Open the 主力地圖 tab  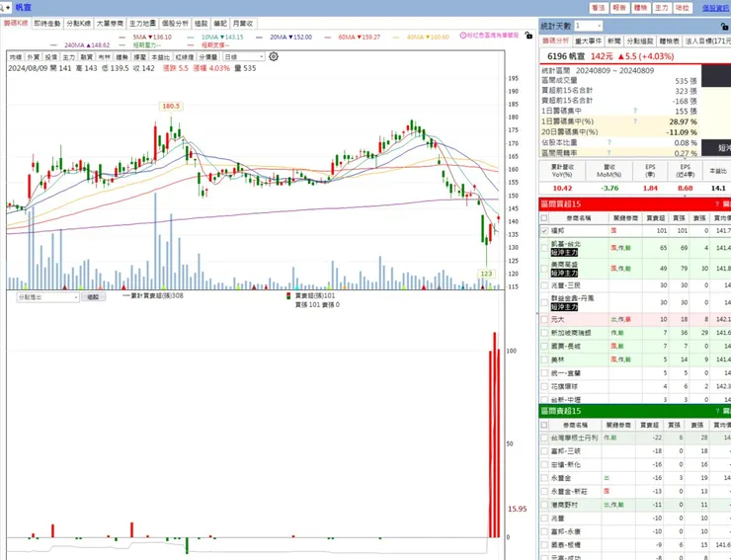(x=142, y=24)
